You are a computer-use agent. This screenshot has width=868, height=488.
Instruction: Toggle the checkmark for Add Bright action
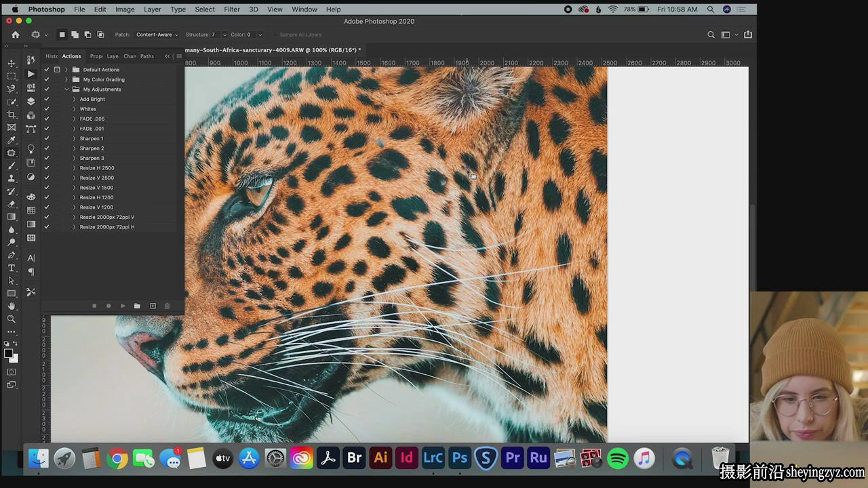tap(47, 99)
